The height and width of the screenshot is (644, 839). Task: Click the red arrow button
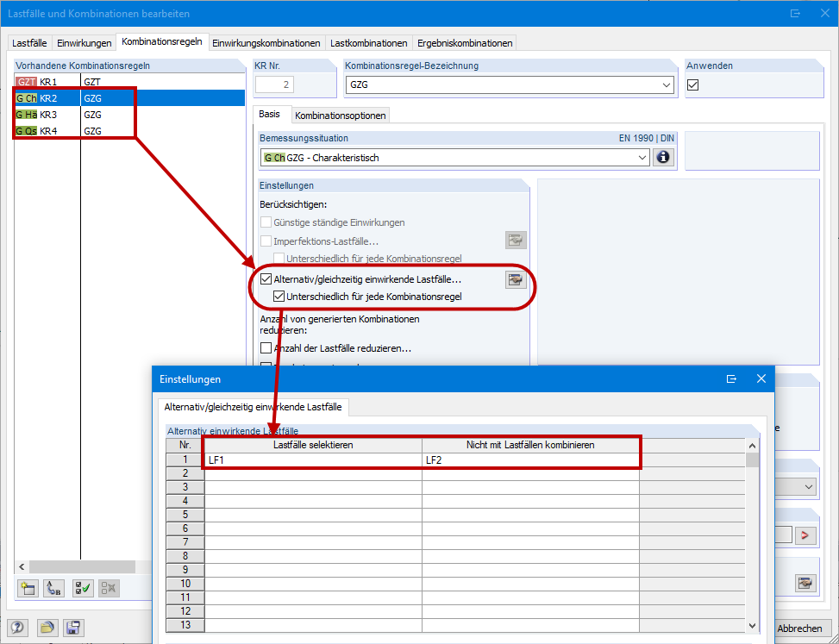[x=805, y=535]
